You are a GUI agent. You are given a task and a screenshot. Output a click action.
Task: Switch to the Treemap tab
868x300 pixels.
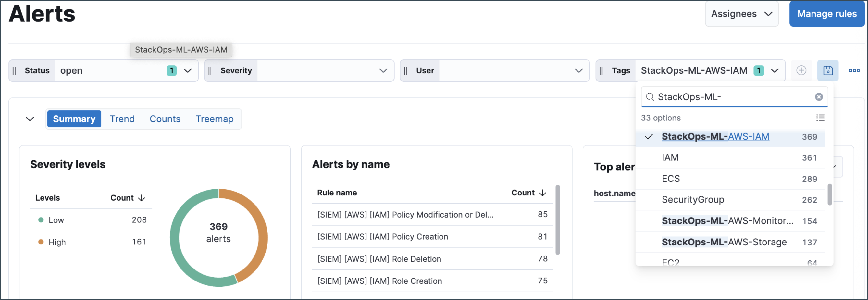point(214,119)
